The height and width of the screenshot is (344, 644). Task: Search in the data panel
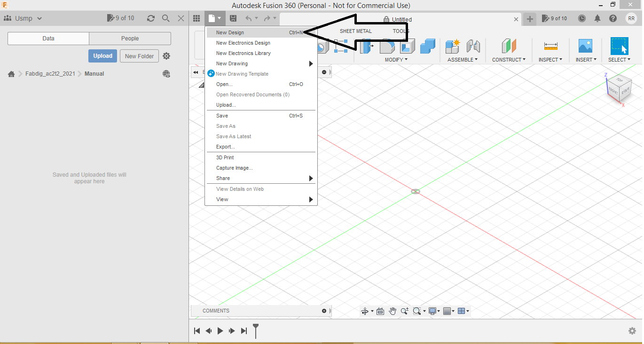click(166, 18)
